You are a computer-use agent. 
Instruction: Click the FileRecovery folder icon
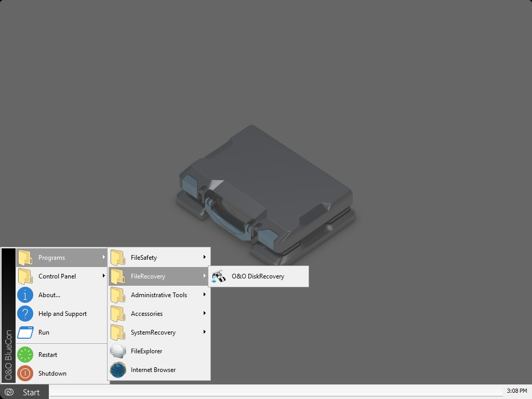click(118, 276)
